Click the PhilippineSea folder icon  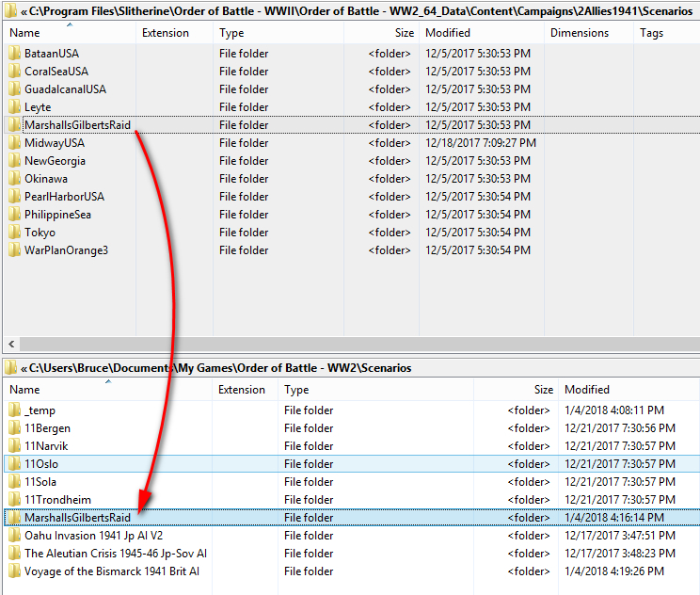click(x=15, y=214)
